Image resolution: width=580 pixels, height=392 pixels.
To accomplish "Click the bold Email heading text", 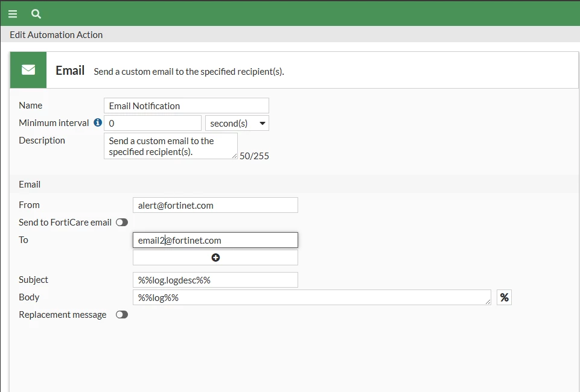I will click(70, 70).
